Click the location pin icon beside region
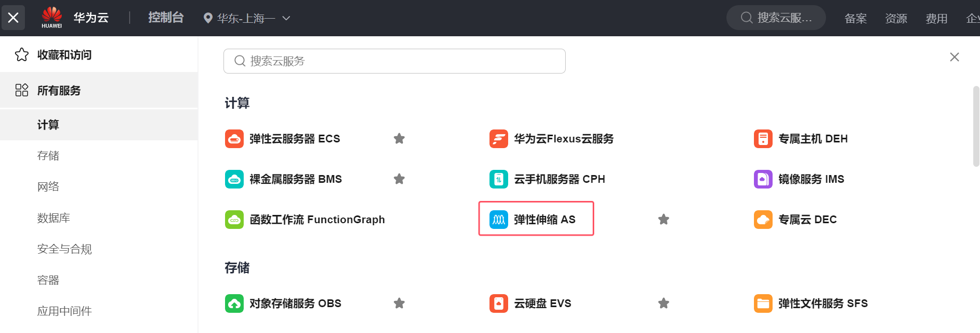Image resolution: width=980 pixels, height=333 pixels. tap(208, 18)
